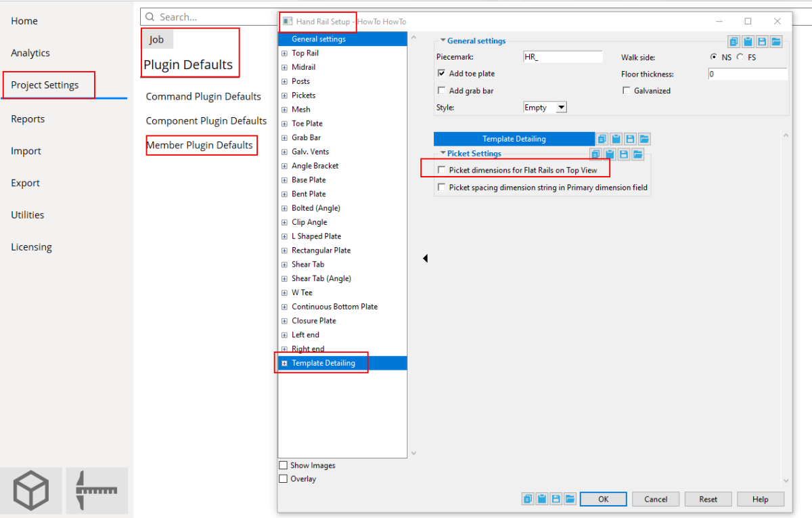This screenshot has width=812, height=518.
Task: Enable Picket dimensions for Flat Rails on Top View
Action: [442, 170]
